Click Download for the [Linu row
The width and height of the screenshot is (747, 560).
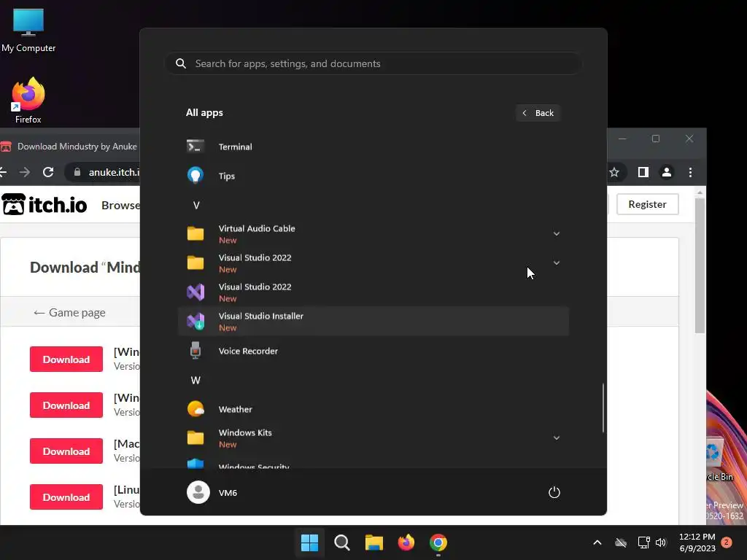(66, 497)
